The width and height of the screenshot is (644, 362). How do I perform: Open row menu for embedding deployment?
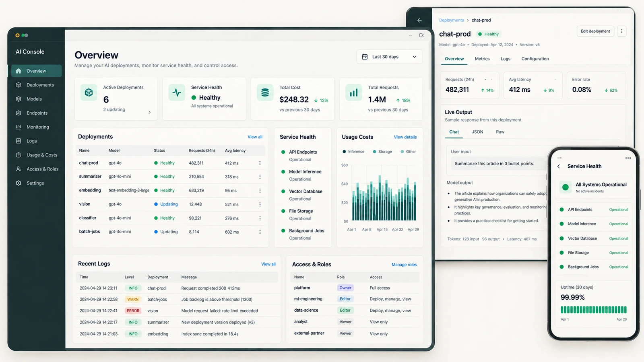pyautogui.click(x=260, y=191)
